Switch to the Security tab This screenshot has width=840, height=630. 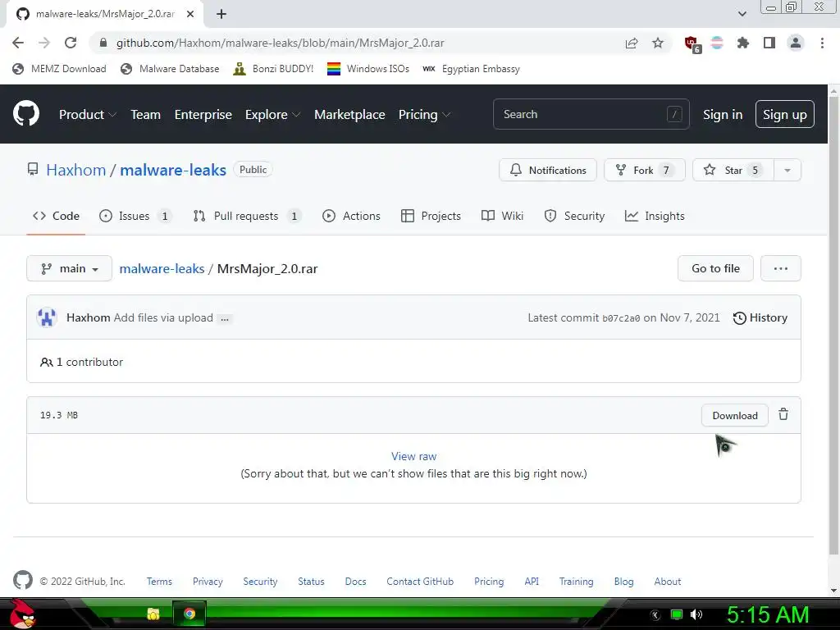click(574, 216)
